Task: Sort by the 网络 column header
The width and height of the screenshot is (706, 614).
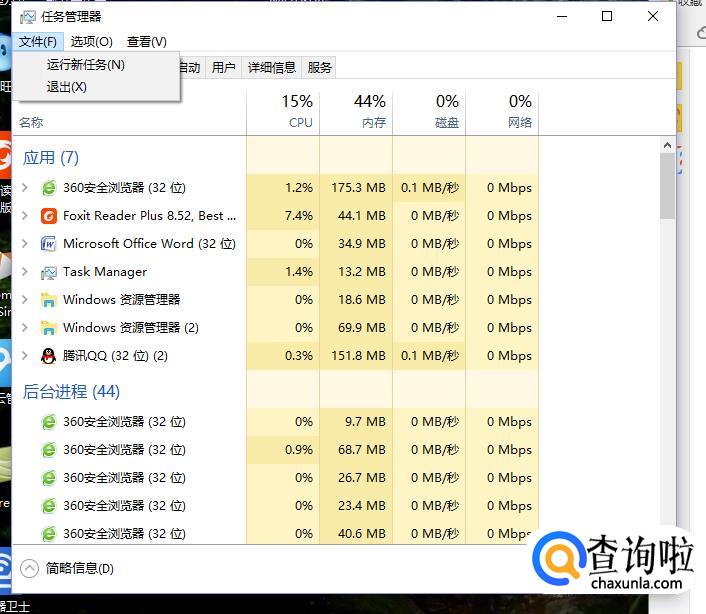Action: coord(502,113)
